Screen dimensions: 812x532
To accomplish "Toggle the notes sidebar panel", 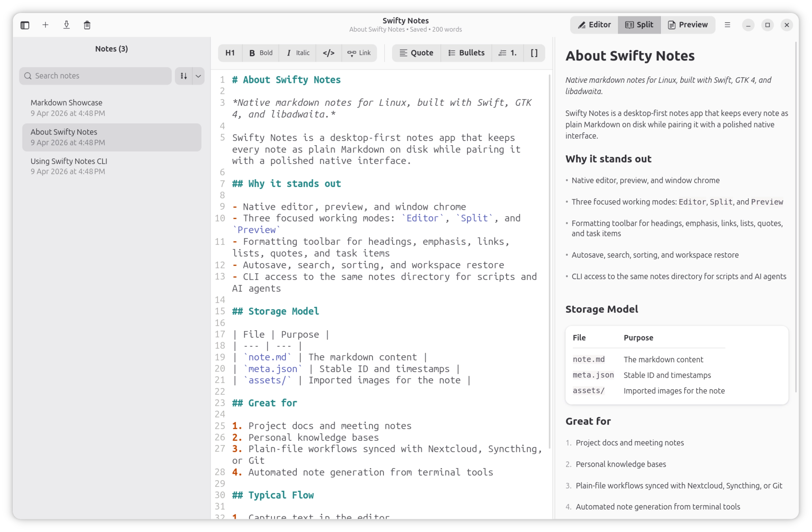I will coord(24,25).
